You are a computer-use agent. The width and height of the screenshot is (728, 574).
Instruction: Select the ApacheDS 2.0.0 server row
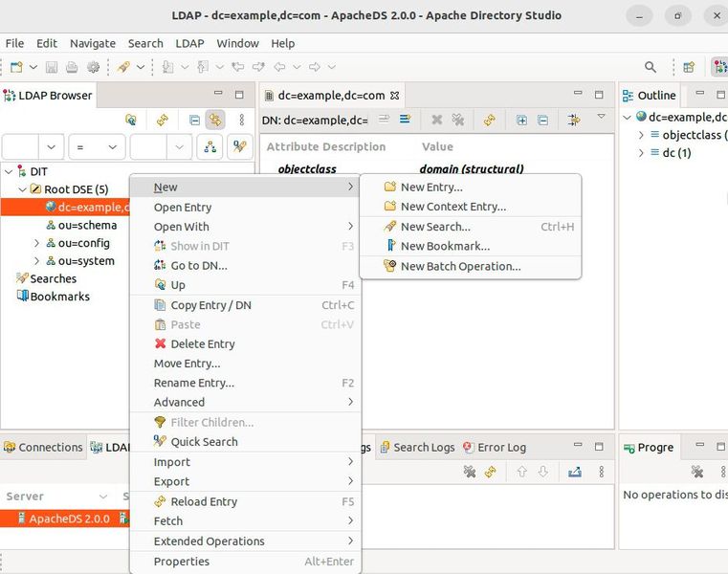click(65, 519)
